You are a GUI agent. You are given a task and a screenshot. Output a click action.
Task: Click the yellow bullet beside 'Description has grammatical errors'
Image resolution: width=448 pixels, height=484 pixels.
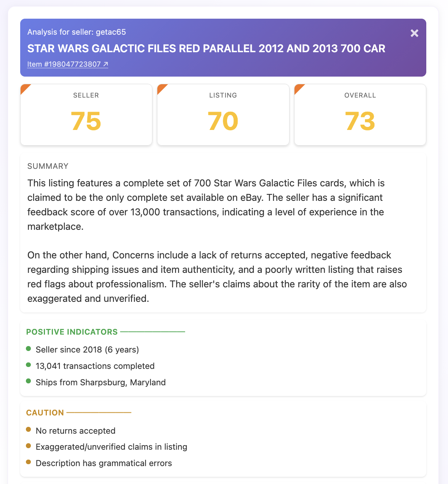pos(29,462)
